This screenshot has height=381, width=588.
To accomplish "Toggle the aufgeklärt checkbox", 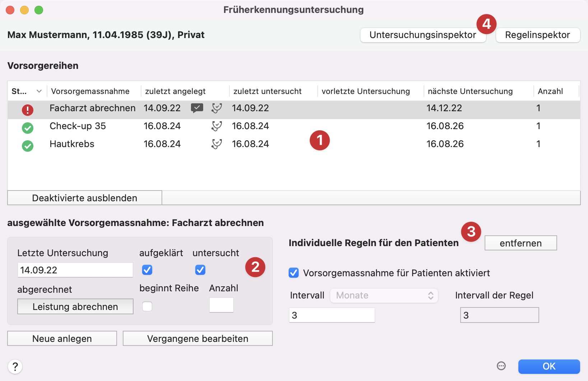I will [x=147, y=270].
